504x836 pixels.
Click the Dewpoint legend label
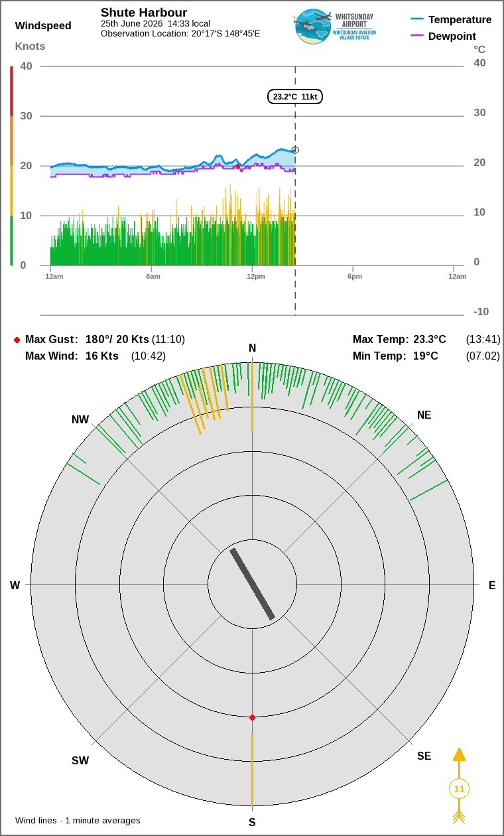(x=452, y=36)
